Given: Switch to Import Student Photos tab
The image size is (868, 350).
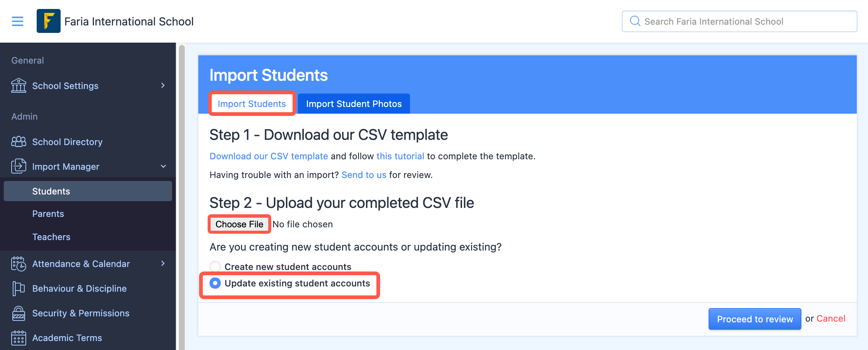Looking at the screenshot, I should pos(354,104).
